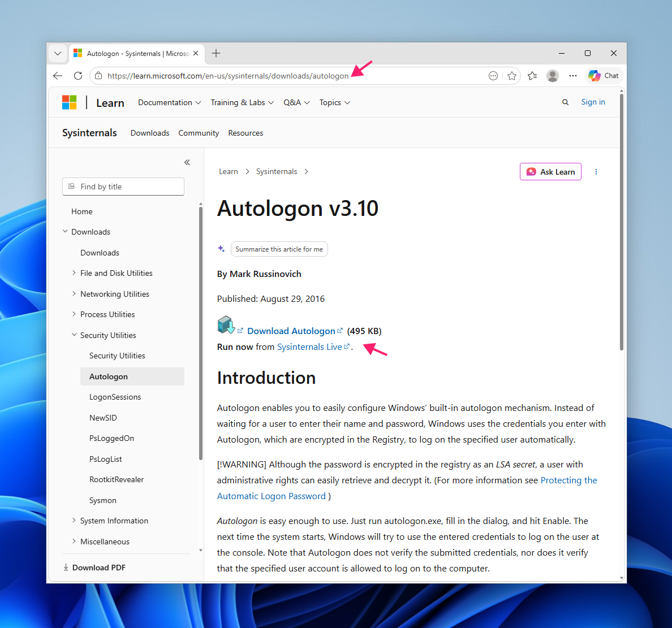Image resolution: width=672 pixels, height=628 pixels.
Task: Open the browser profile avatar
Action: (553, 76)
